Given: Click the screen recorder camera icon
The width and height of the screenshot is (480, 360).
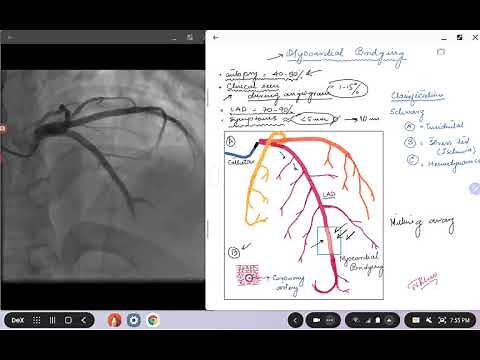Looking at the screenshot, I should (316, 320).
